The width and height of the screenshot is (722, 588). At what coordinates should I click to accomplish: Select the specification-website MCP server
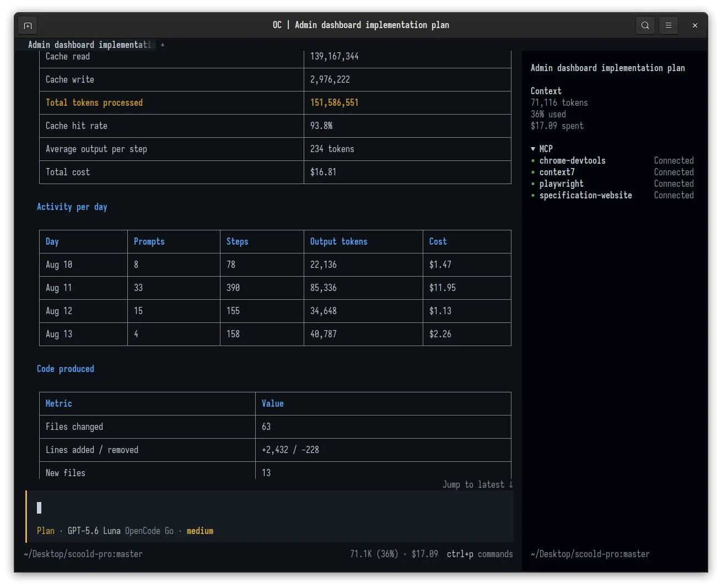pyautogui.click(x=585, y=196)
